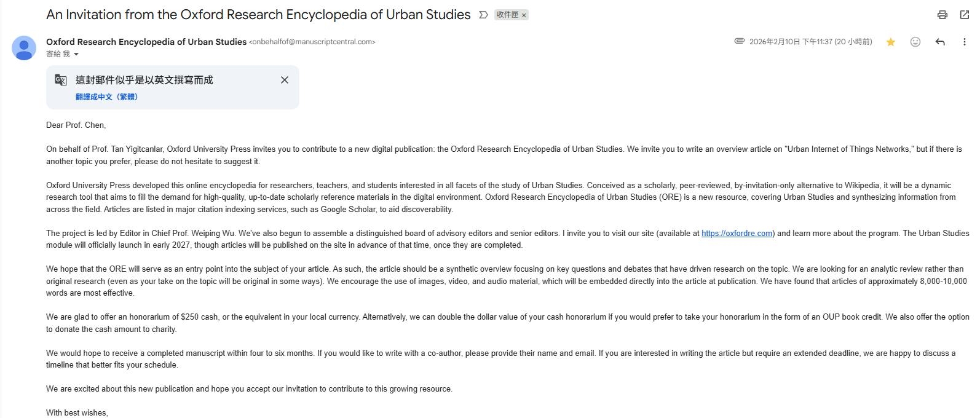980x418 pixels.
Task: Click the translate icon in the banner
Action: click(x=61, y=80)
